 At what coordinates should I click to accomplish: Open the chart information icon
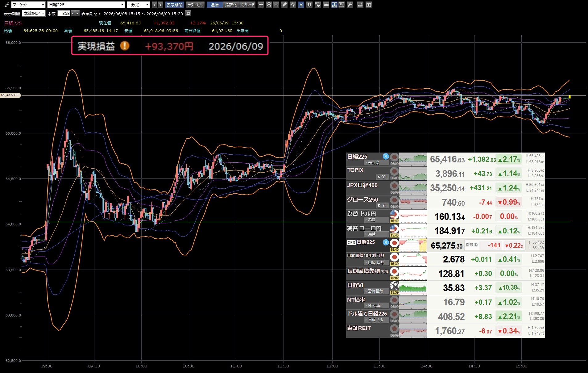pyautogui.click(x=309, y=5)
